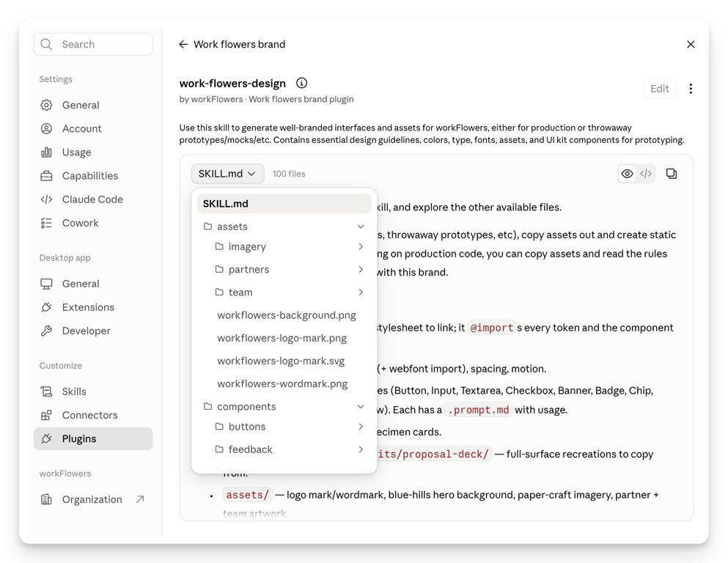Click the Skills scroll icon
Viewport: 728px width, 563px height.
(x=46, y=391)
